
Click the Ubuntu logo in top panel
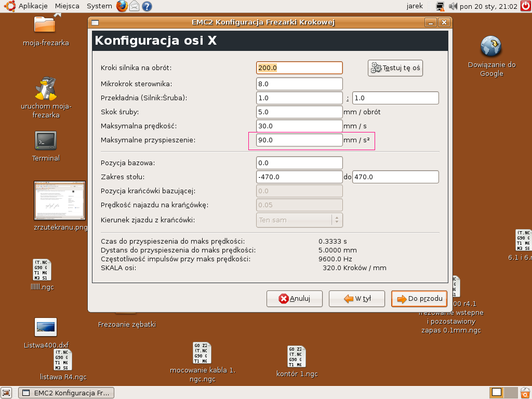(x=9, y=6)
